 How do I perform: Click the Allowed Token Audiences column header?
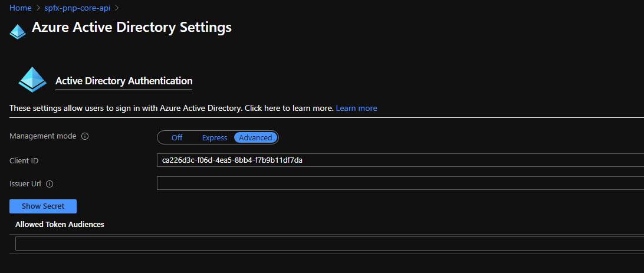tap(60, 225)
